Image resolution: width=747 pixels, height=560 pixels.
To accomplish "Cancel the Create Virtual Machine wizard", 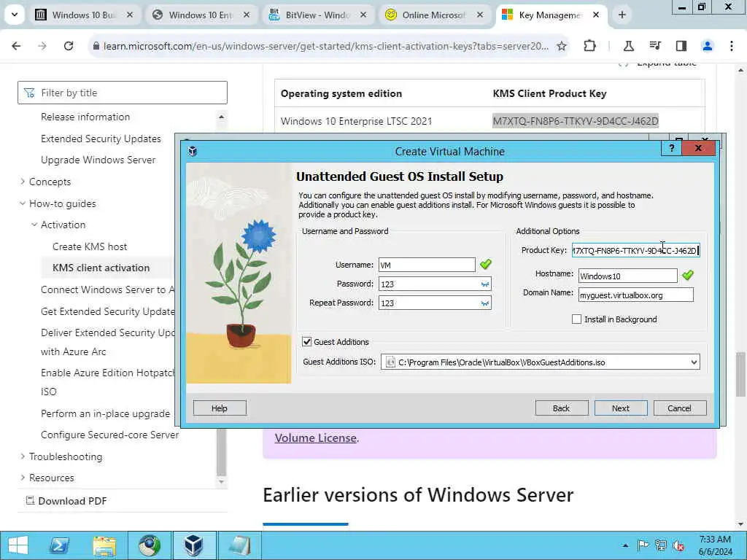I will 680,408.
